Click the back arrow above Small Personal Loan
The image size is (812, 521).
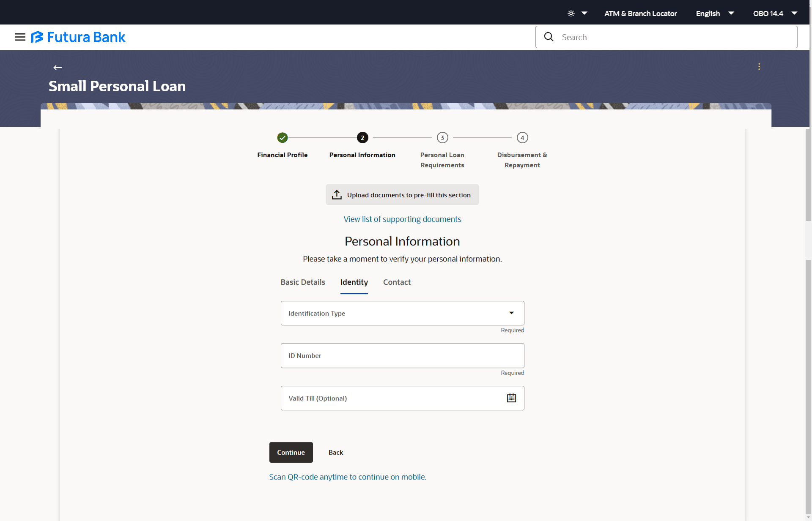58,68
